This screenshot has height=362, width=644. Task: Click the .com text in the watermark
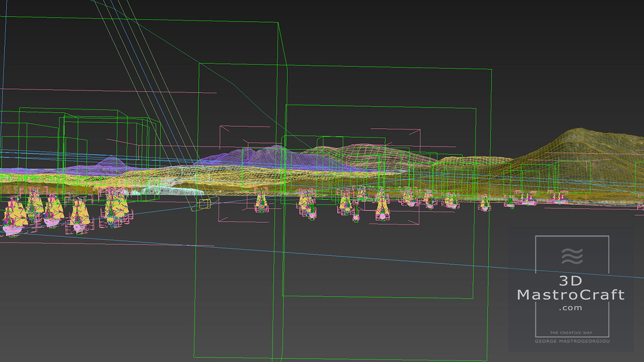[571, 308]
